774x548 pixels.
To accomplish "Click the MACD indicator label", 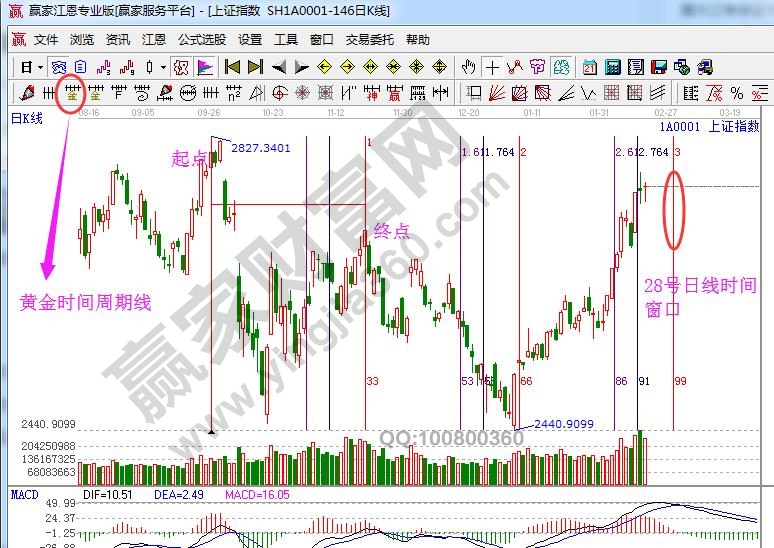I will tap(24, 494).
